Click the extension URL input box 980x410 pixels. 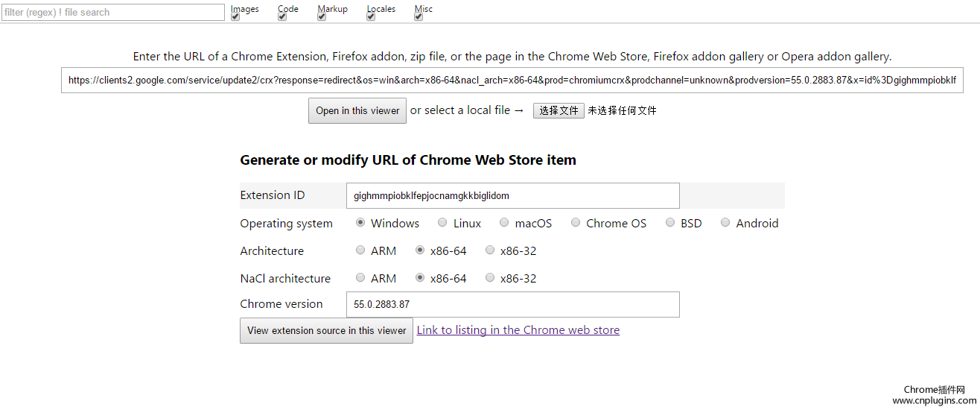pos(512,81)
